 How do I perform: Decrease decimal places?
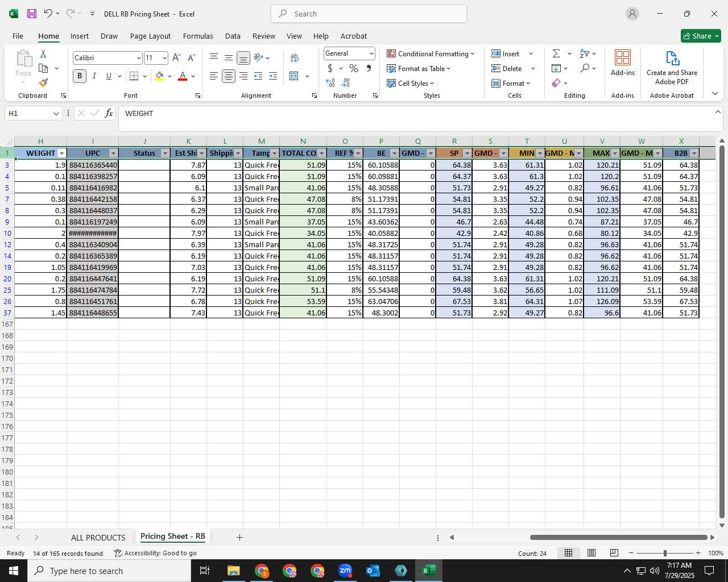pyautogui.click(x=345, y=83)
